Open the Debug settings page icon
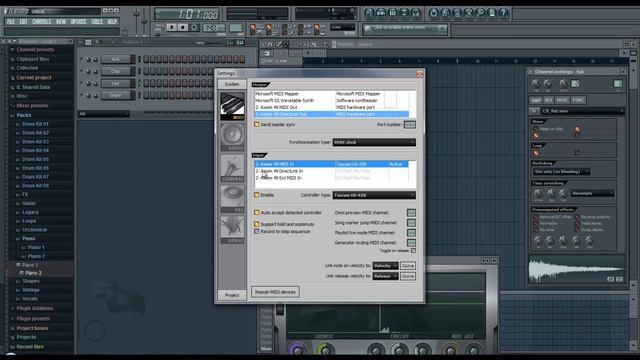 [x=232, y=229]
